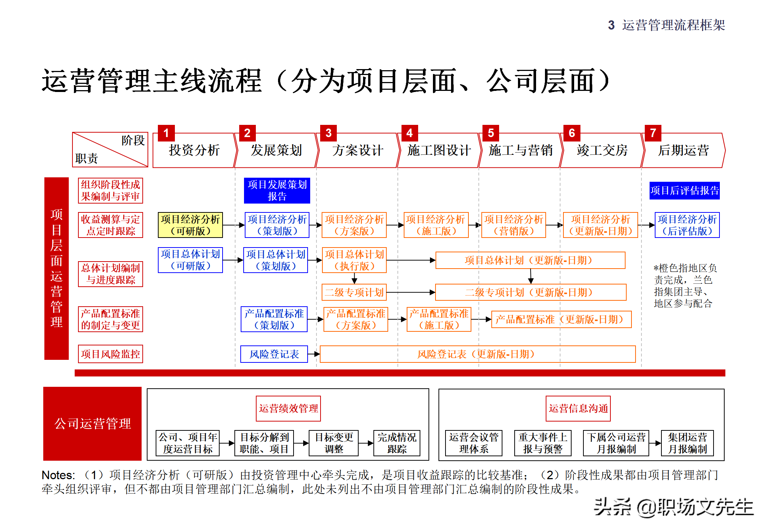Expand 二级专项计划（更新版-日期）bar
The height and width of the screenshot is (532, 769).
531,292
